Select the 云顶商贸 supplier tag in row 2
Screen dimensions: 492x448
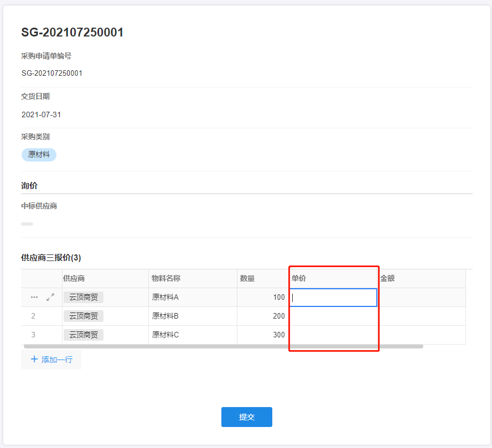point(84,316)
